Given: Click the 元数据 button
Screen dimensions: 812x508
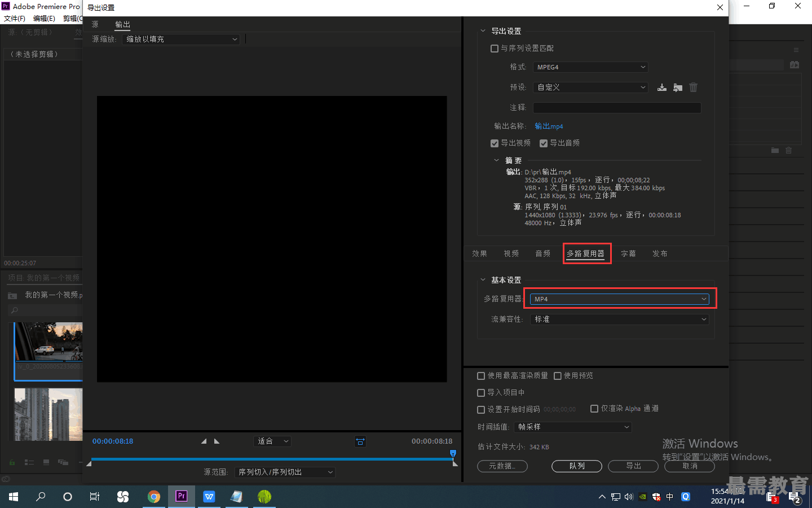Looking at the screenshot, I should (x=502, y=466).
